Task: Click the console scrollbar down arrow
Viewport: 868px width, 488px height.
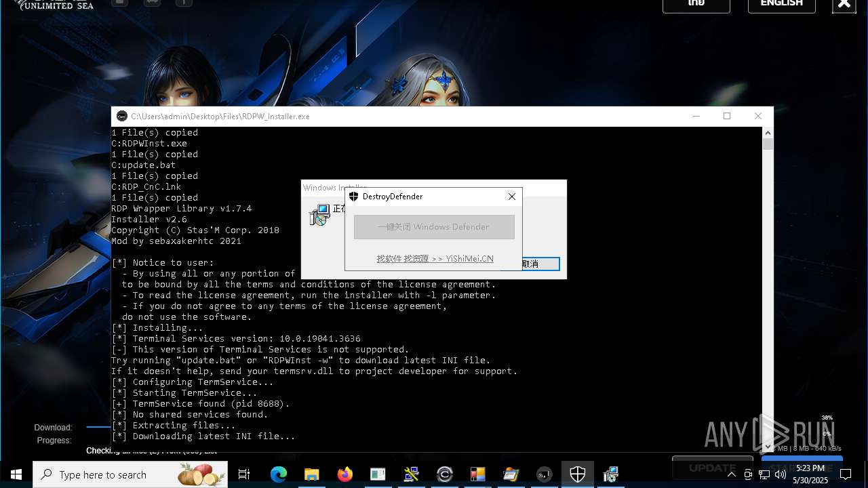Action: (x=768, y=447)
